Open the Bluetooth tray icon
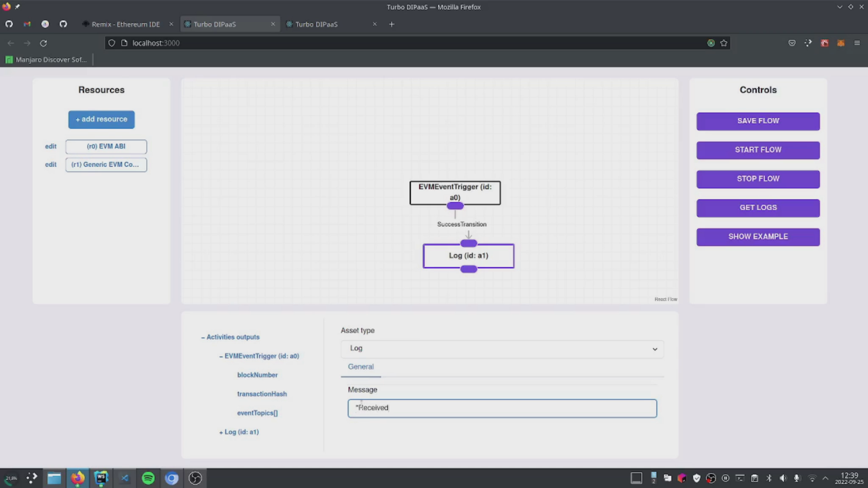The width and height of the screenshot is (868, 488). 769,478
